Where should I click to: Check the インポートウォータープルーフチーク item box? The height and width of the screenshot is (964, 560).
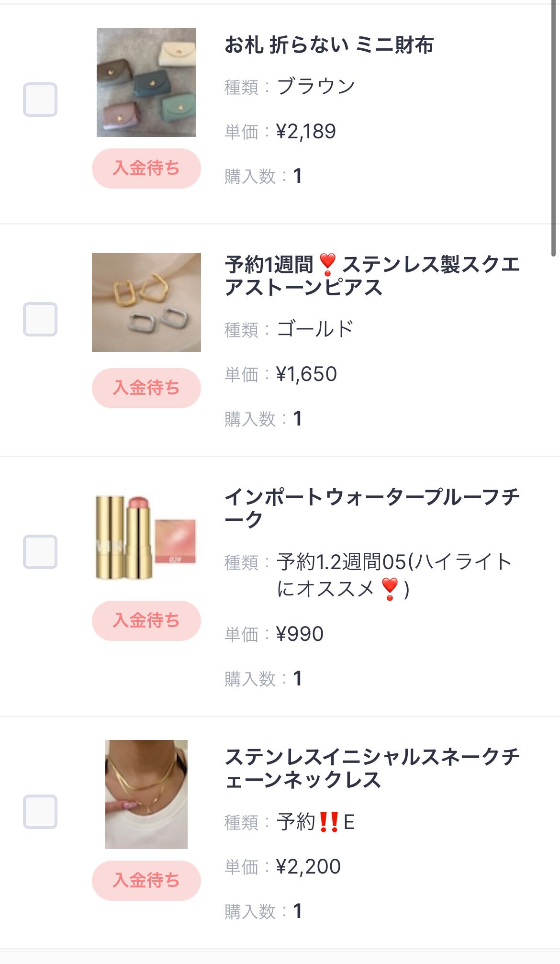(40, 551)
